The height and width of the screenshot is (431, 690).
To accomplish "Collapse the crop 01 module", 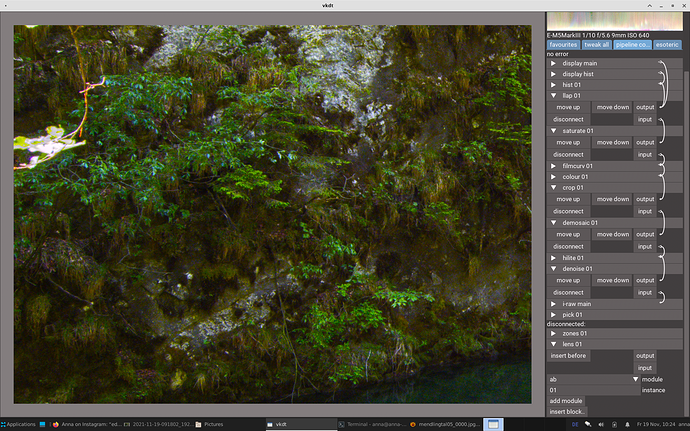I will coord(554,188).
